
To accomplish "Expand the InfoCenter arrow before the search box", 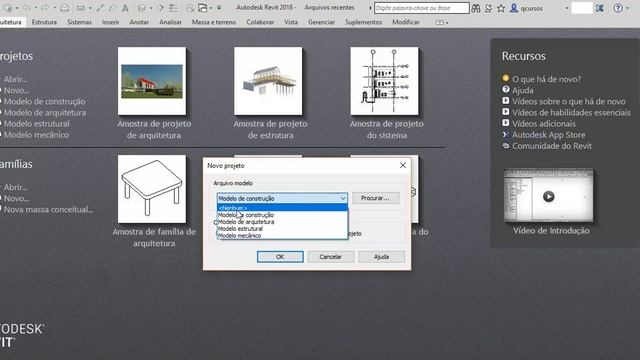I will tap(370, 8).
